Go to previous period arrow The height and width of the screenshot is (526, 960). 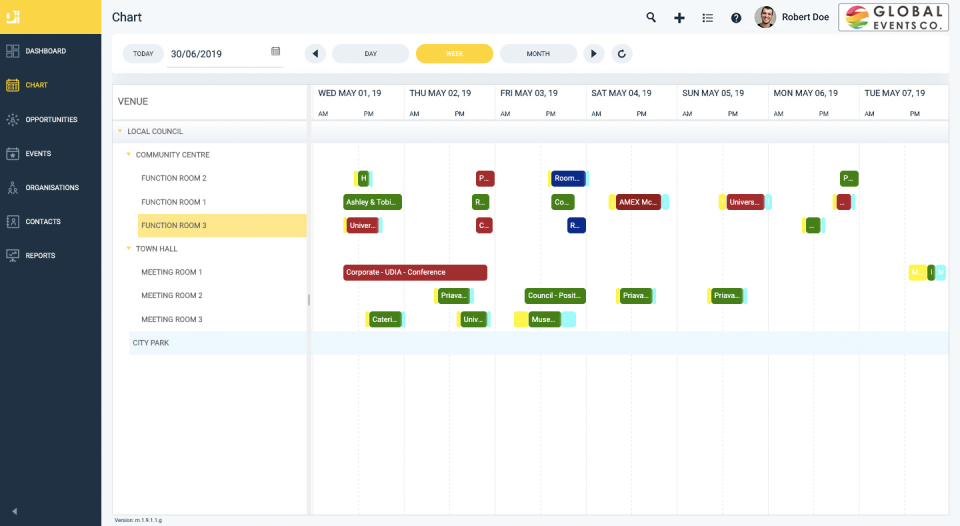(x=316, y=54)
